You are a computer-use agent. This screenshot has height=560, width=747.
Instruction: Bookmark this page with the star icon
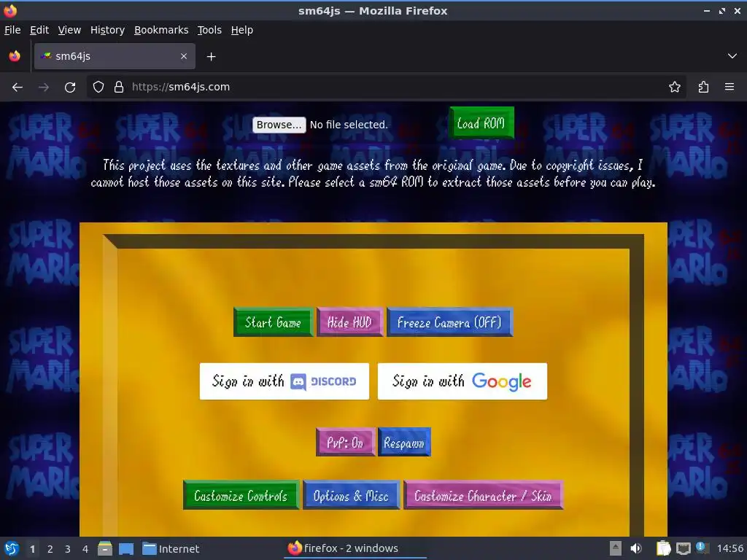point(675,87)
